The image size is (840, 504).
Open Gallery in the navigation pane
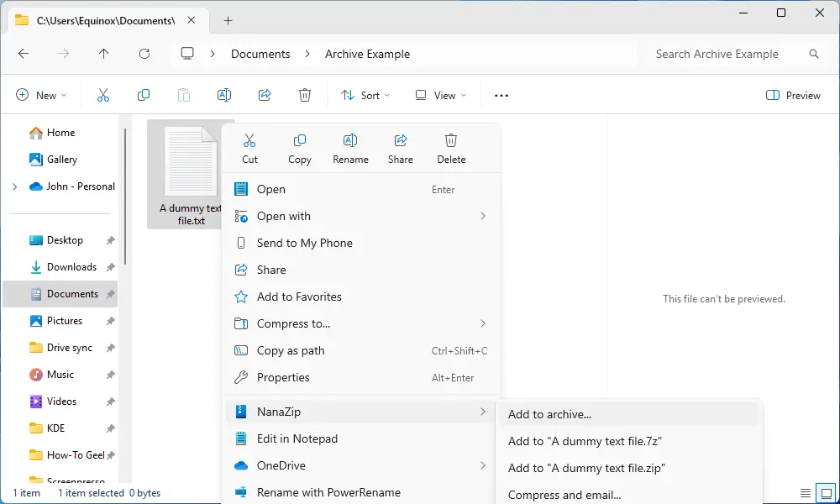pos(53,159)
